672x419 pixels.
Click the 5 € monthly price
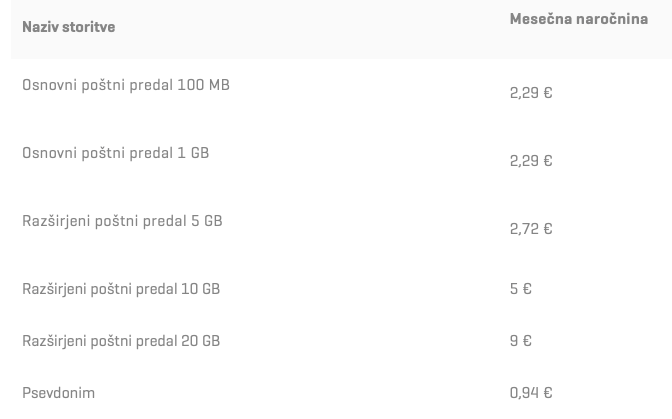point(521,289)
